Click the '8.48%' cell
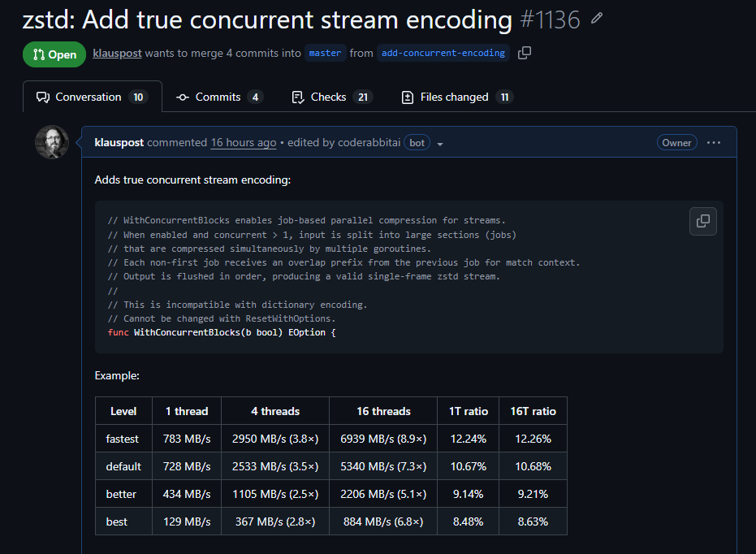Viewport: 756px width, 554px height. click(469, 522)
